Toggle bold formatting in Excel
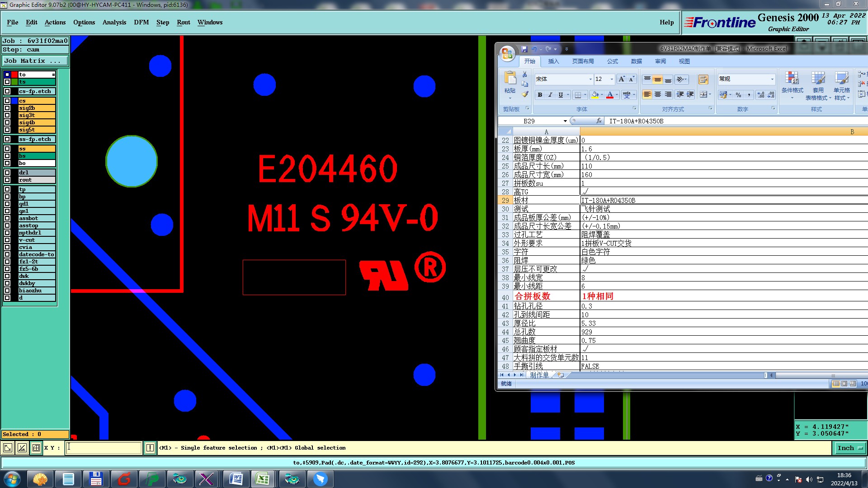The height and width of the screenshot is (488, 868). tap(540, 94)
